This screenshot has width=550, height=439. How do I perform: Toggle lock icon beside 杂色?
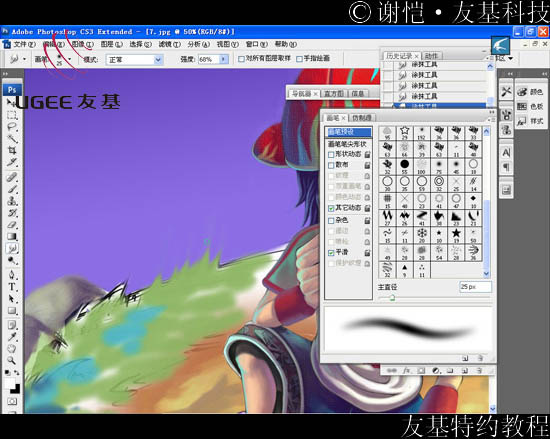coord(367,221)
